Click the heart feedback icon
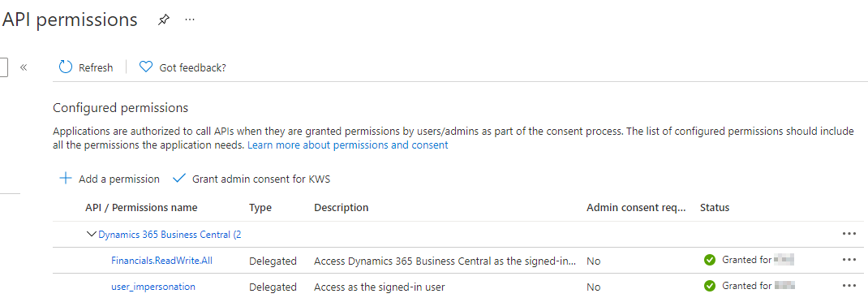The height and width of the screenshot is (298, 868). 145,67
